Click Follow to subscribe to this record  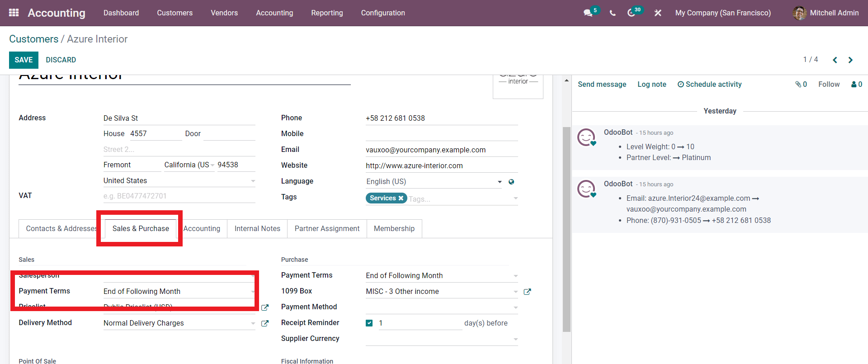[x=829, y=85]
